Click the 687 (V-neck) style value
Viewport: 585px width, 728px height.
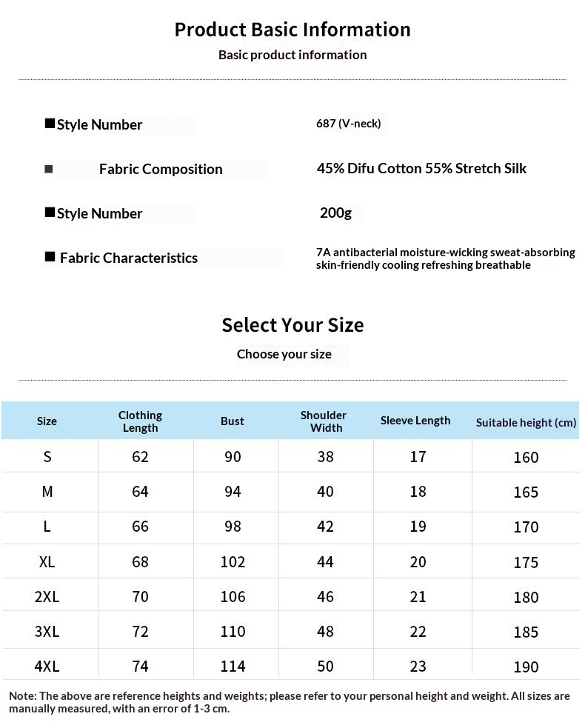[x=349, y=124]
